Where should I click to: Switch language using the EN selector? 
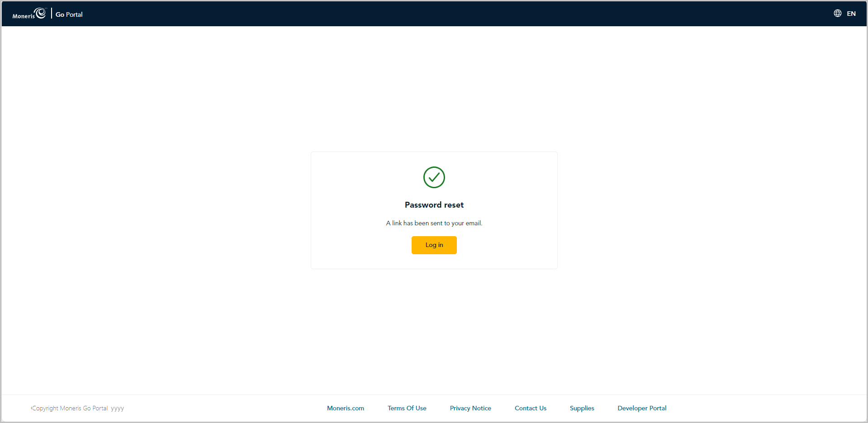pos(851,14)
